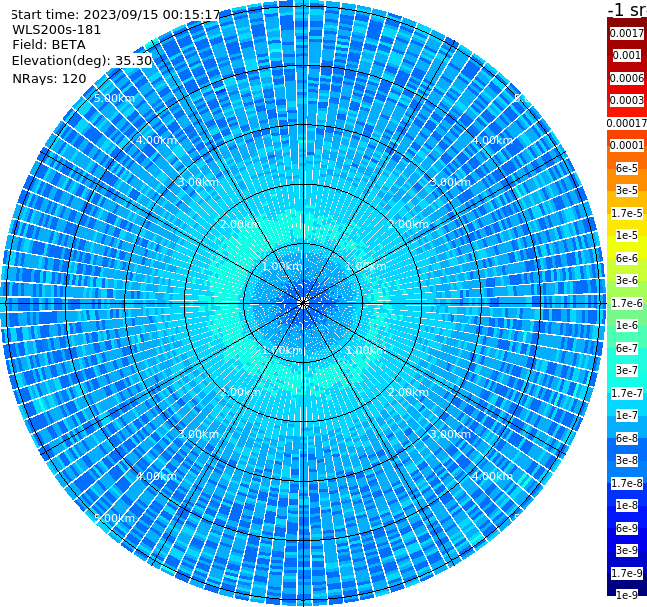647x607 pixels.
Task: Select the upper-left 1.00km range label
Action: 283,266
